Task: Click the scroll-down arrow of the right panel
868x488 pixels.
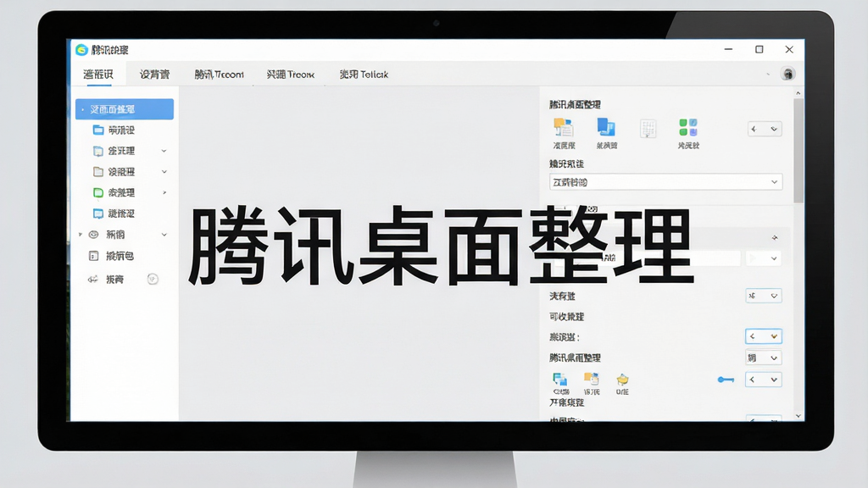Action: click(x=798, y=415)
